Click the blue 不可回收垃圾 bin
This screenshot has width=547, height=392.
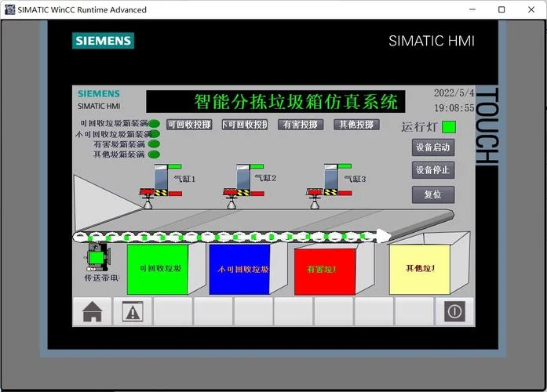pyautogui.click(x=239, y=270)
